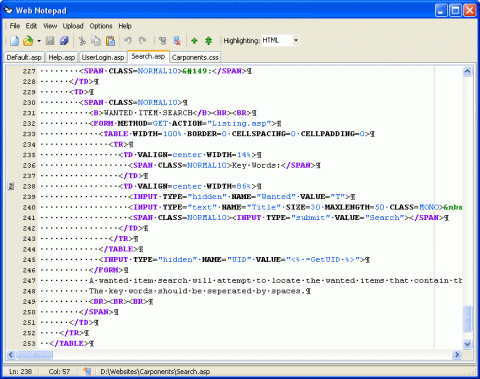Close the Web Notepad window
This screenshot has height=379, width=480.
tap(470, 10)
